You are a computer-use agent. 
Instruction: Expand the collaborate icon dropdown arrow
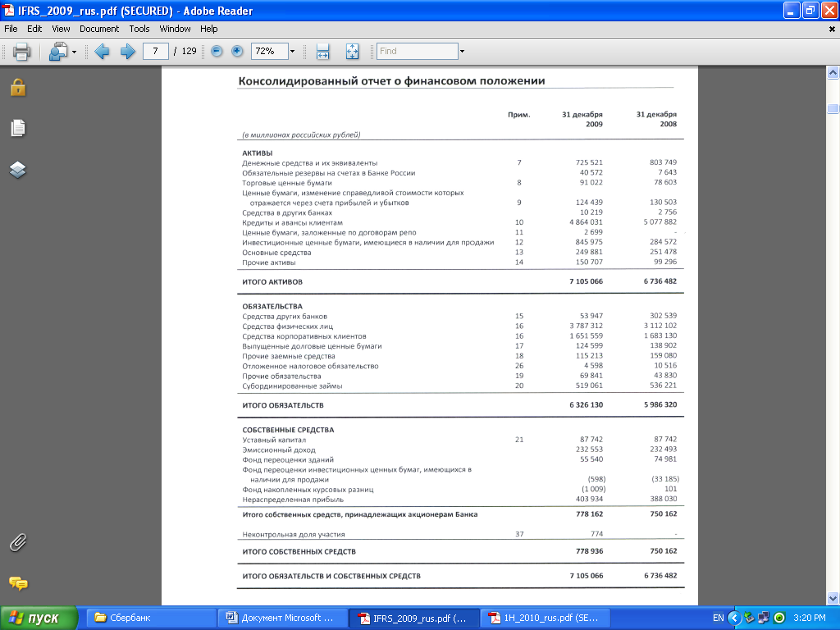tap(74, 52)
